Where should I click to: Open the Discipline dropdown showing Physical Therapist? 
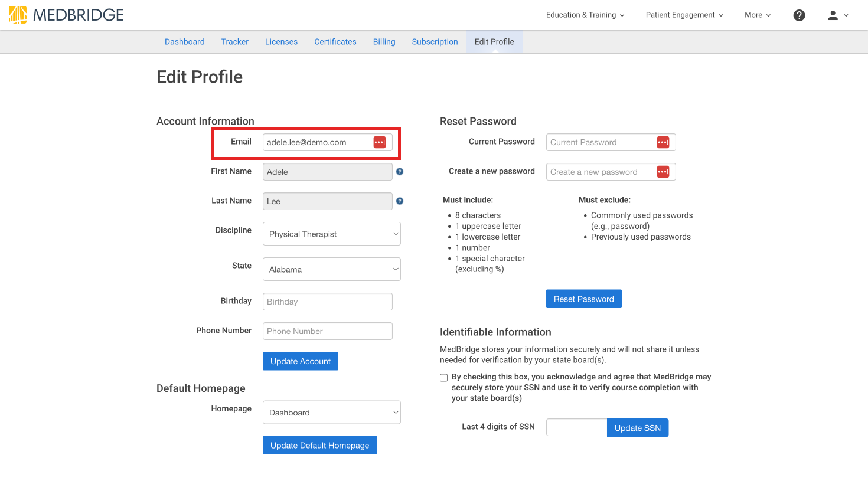[x=332, y=234]
